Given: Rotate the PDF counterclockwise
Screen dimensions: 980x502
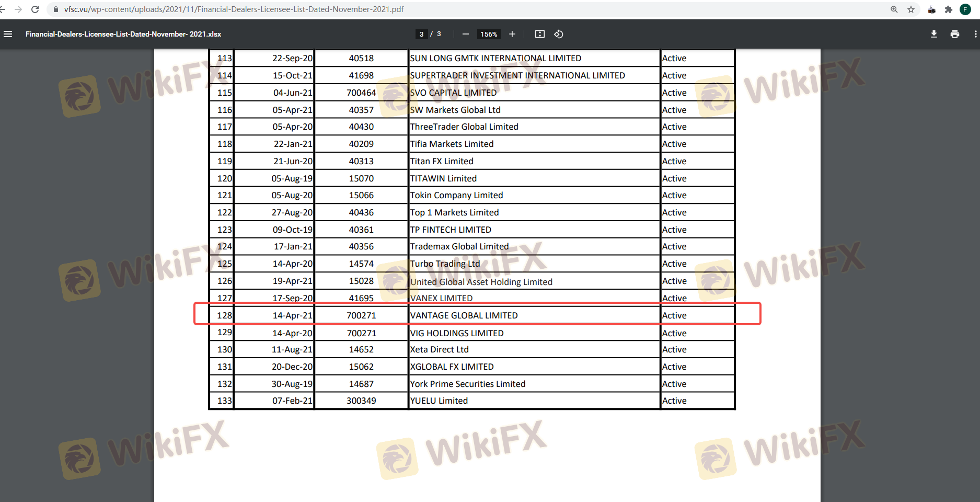Looking at the screenshot, I should pyautogui.click(x=559, y=34).
